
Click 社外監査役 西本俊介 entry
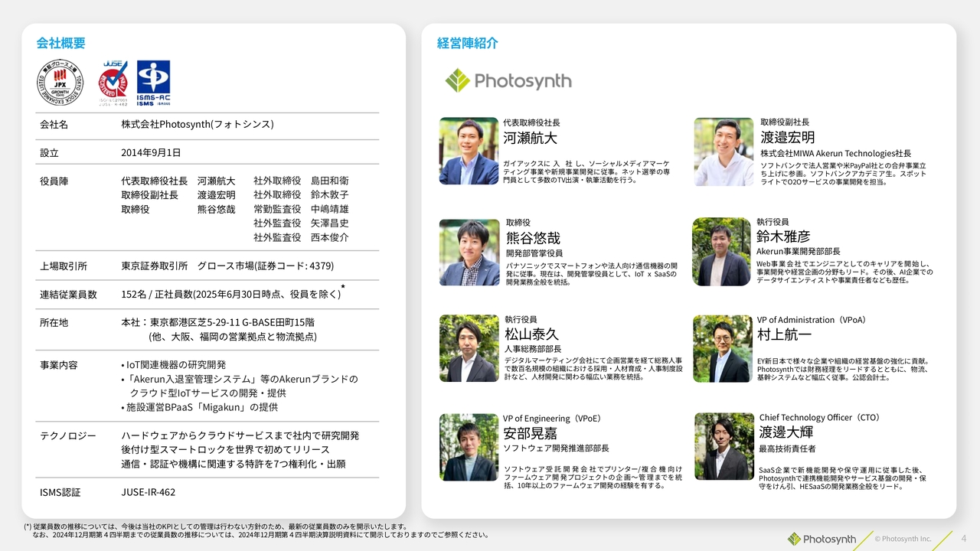point(301,237)
